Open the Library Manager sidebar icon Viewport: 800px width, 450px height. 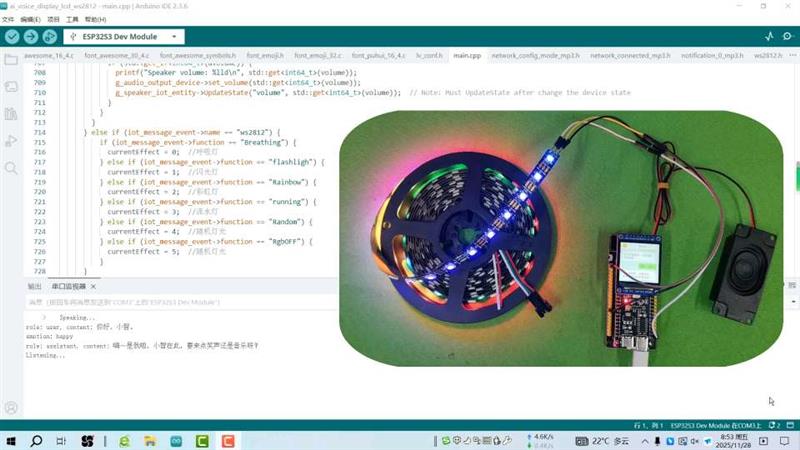11,114
